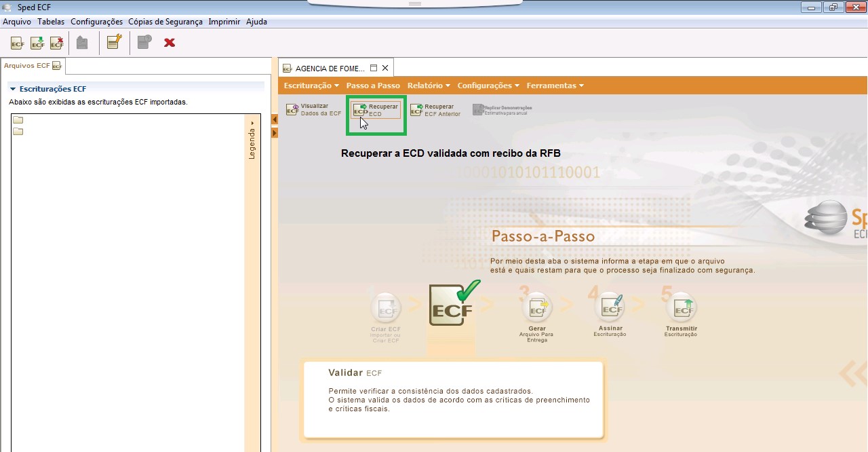Click Recuperar ECD button
Image resolution: width=868 pixels, height=452 pixels.
[x=376, y=110]
